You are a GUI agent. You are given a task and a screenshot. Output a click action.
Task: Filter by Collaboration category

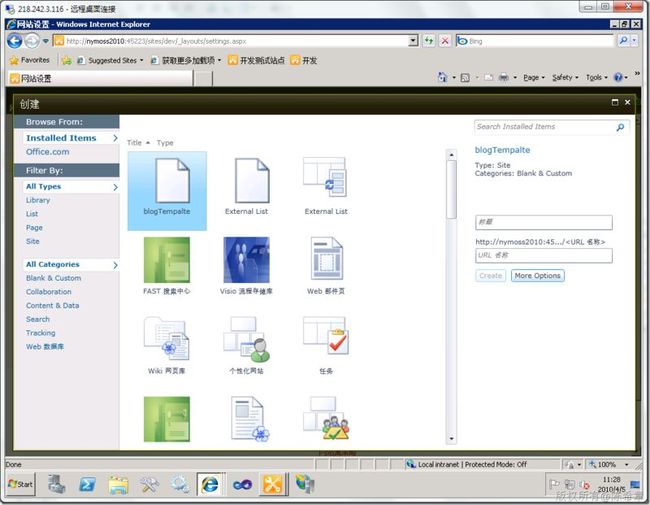coord(49,292)
